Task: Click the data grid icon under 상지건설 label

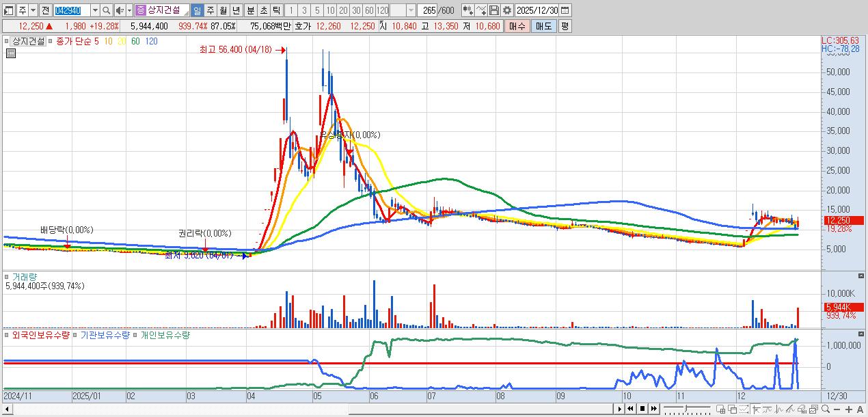Action: pyautogui.click(x=11, y=53)
